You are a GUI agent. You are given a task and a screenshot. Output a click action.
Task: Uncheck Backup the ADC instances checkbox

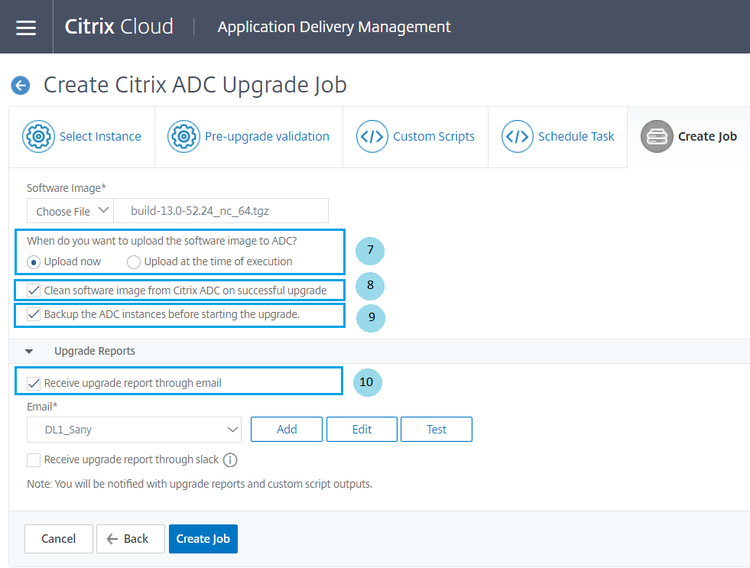[33, 314]
